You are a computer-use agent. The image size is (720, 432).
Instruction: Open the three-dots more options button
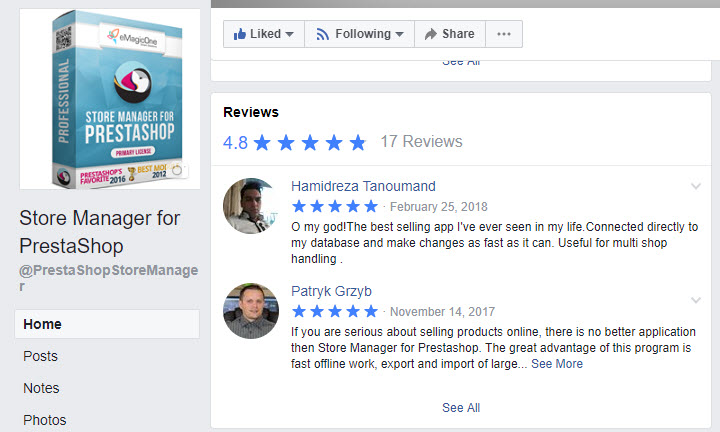pos(504,34)
